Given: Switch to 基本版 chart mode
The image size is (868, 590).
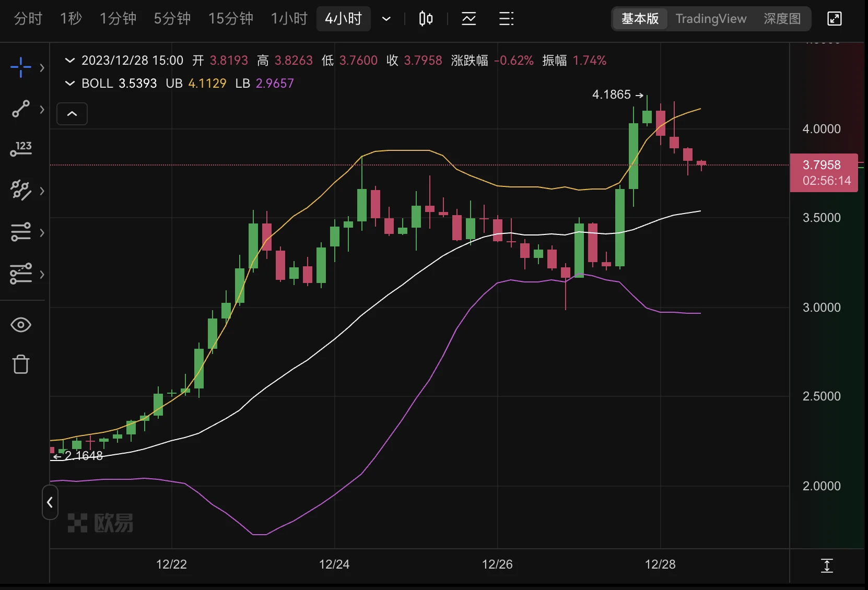Looking at the screenshot, I should (640, 19).
